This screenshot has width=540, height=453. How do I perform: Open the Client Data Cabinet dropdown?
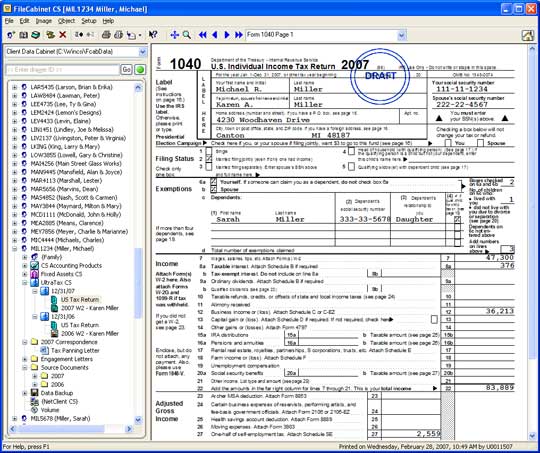pos(143,52)
